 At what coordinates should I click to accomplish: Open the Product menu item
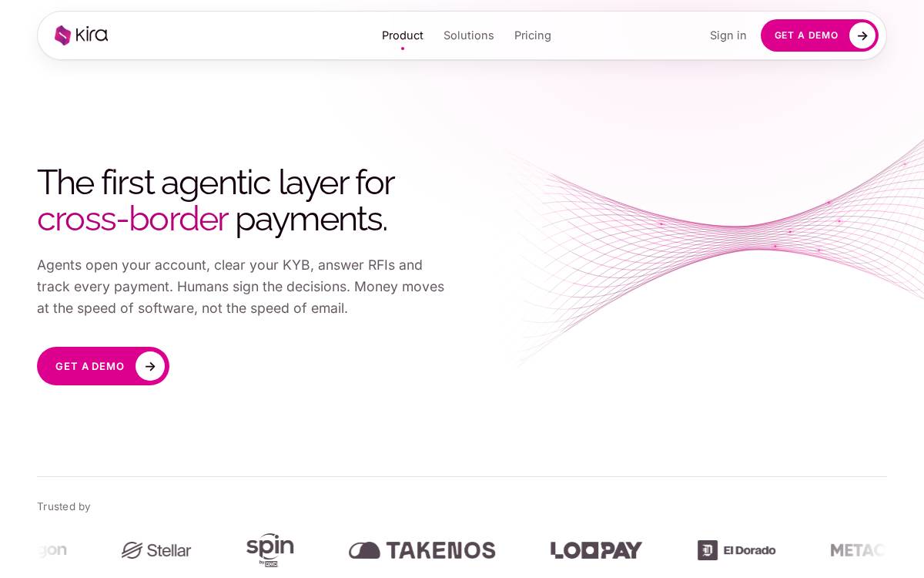point(403,35)
